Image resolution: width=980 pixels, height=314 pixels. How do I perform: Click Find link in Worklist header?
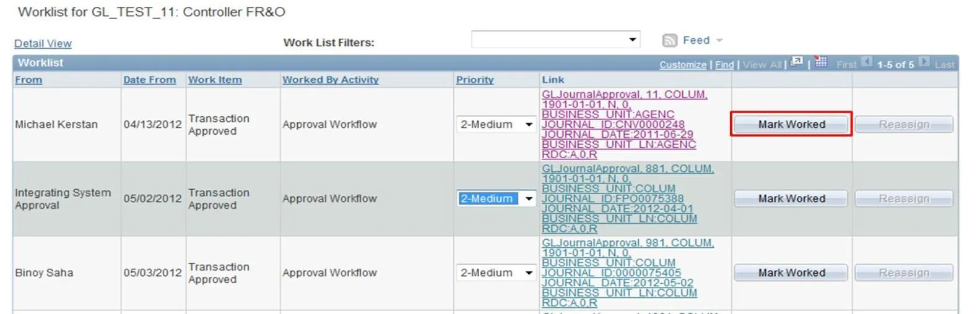724,64
